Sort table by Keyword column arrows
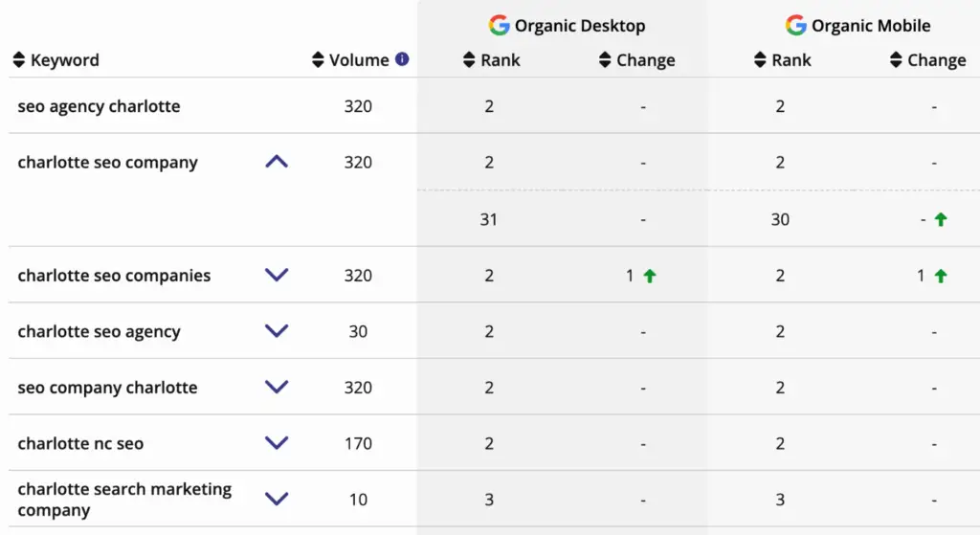Viewport: 980px width, 535px height. point(19,60)
